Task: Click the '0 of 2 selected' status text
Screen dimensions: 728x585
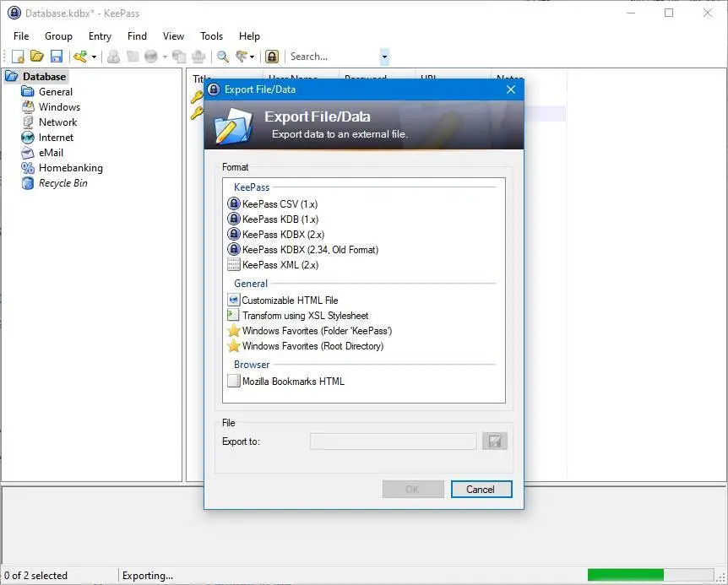Action: click(x=35, y=575)
